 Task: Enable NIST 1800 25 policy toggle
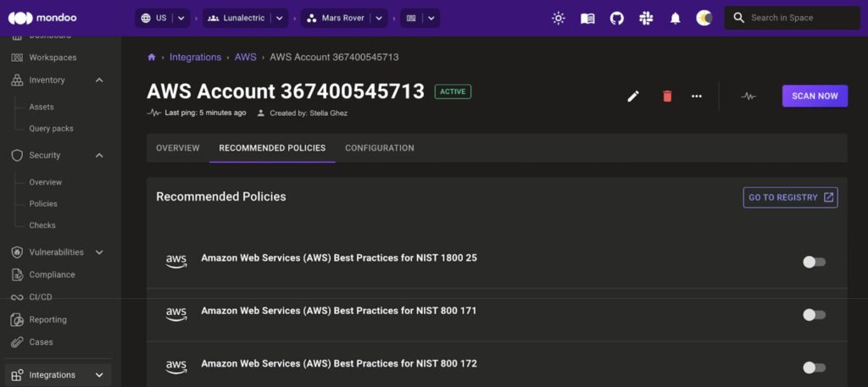[x=814, y=262]
